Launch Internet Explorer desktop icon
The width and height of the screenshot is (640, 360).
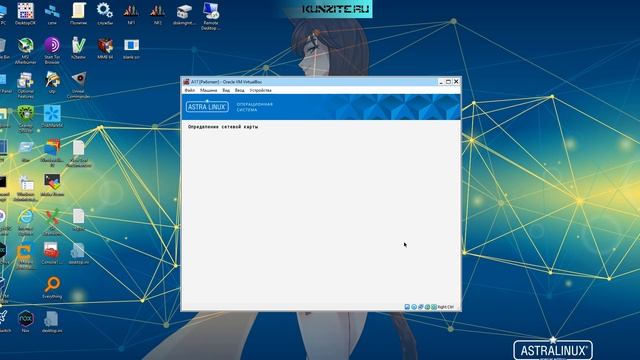click(x=25, y=222)
